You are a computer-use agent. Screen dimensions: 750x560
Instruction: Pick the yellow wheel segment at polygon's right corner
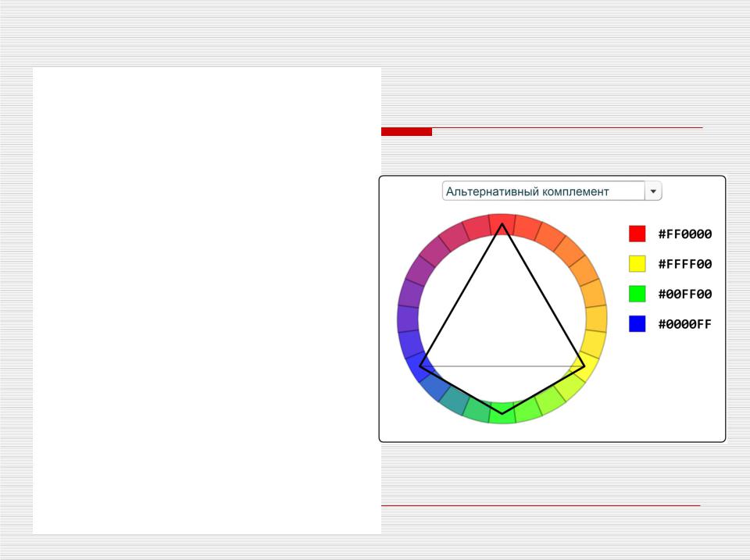point(585,366)
